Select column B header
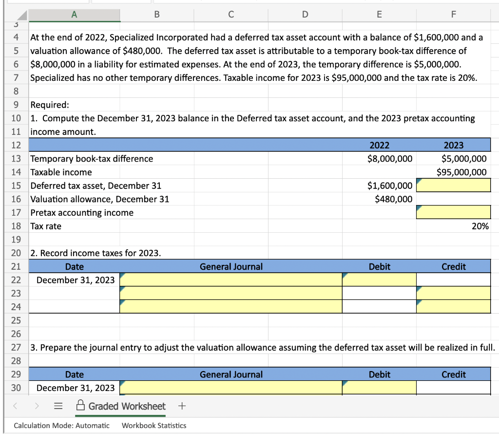The height and width of the screenshot is (448, 499). (156, 15)
